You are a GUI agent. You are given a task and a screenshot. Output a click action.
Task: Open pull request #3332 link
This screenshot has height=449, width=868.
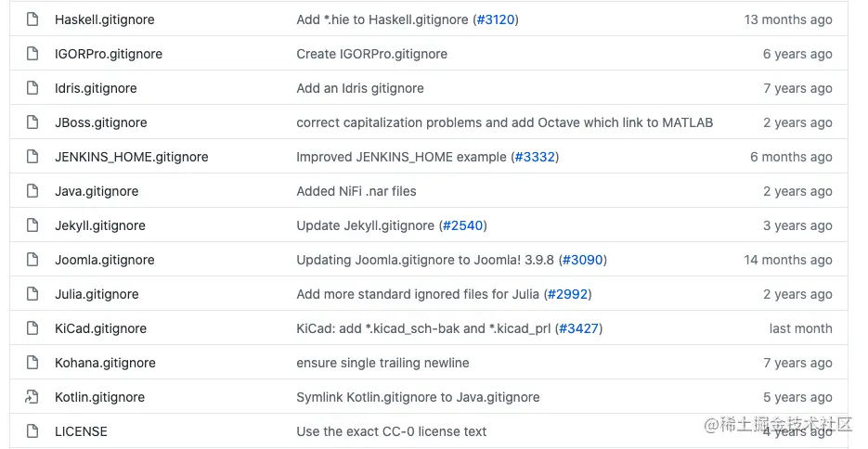(x=535, y=157)
